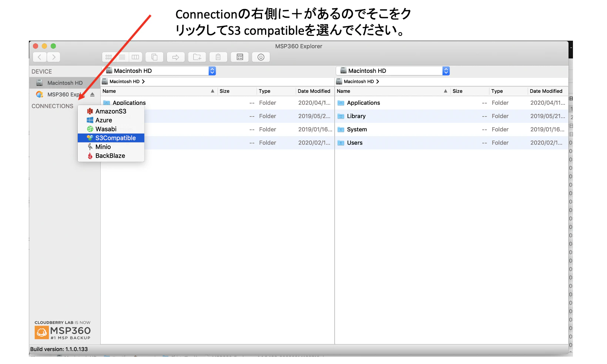Viewport: 607px width, 364px height.
Task: Choose Minio from the connection menu
Action: coord(111,147)
